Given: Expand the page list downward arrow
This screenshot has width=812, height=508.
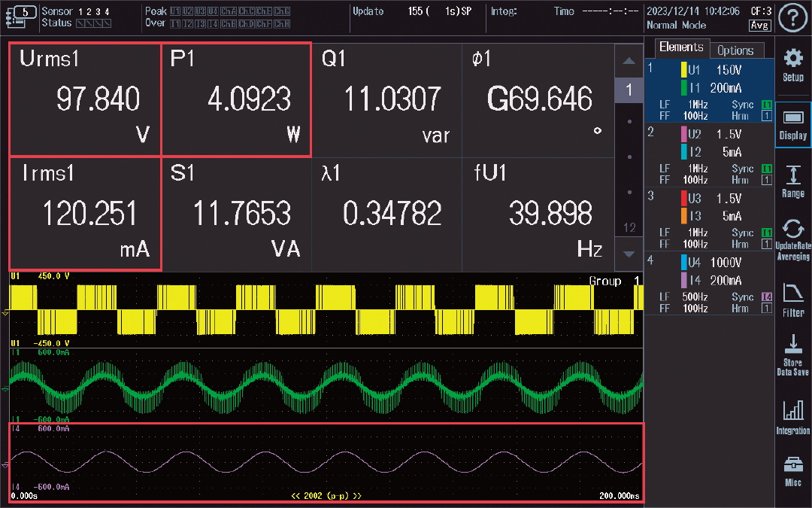Looking at the screenshot, I should [x=629, y=254].
